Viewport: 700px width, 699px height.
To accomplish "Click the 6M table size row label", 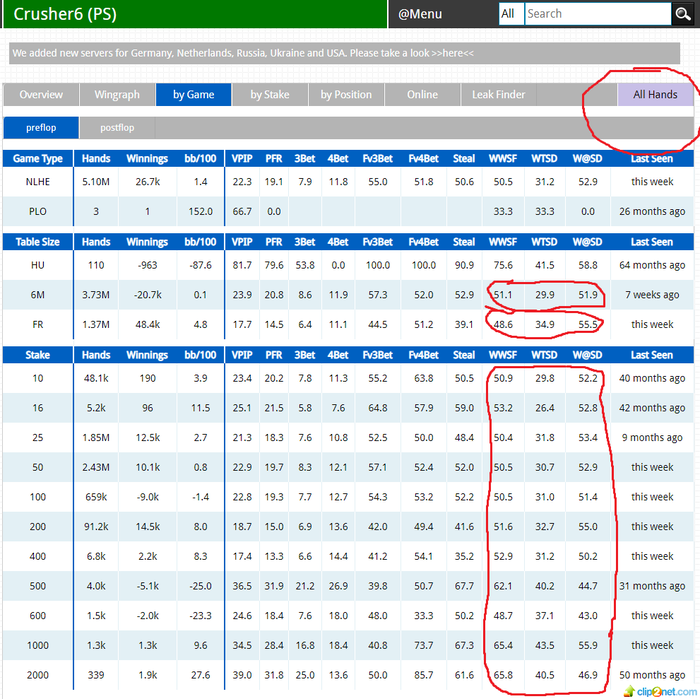I will [x=38, y=295].
